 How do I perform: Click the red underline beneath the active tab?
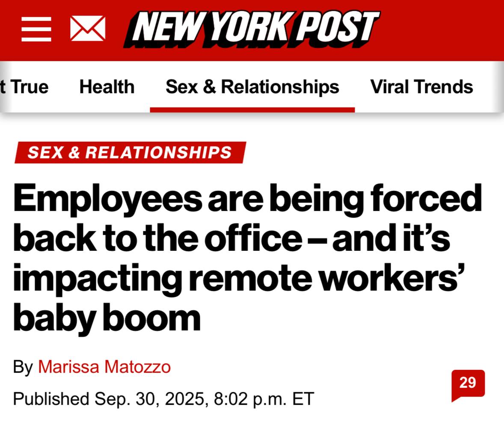coord(252,110)
